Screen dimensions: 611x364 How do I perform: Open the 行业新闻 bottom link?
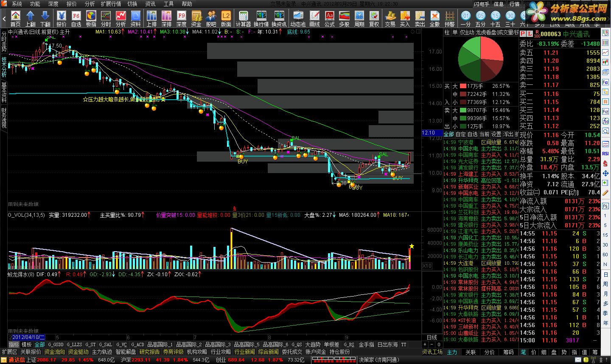coord(245,352)
